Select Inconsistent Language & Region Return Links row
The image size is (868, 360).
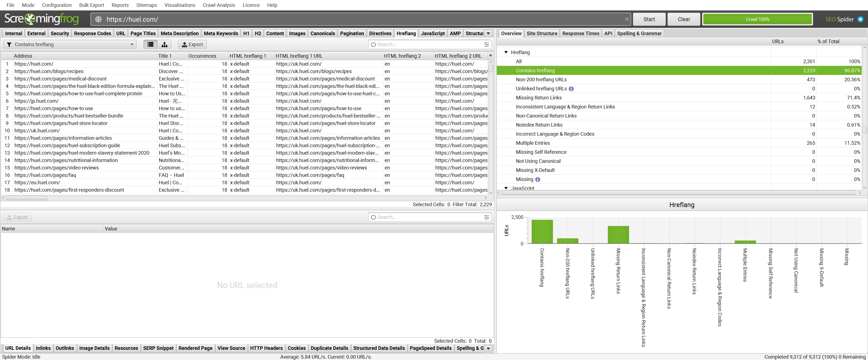coord(679,107)
